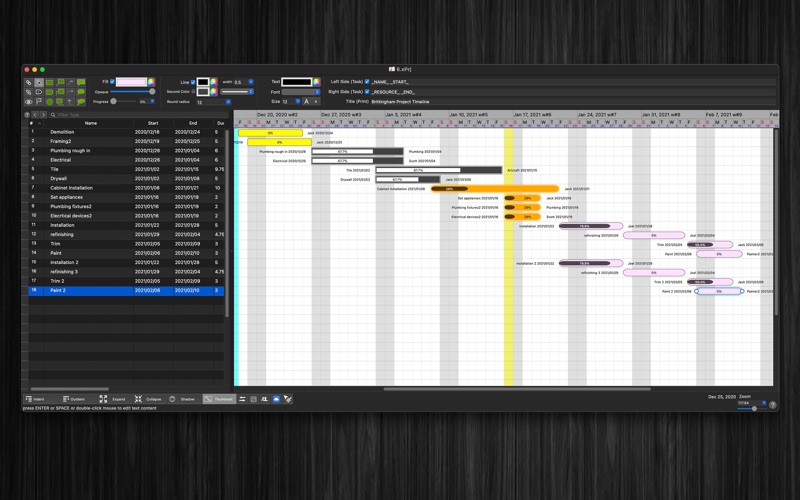
Task: Enable the Second Color checkbox
Action: [x=193, y=91]
